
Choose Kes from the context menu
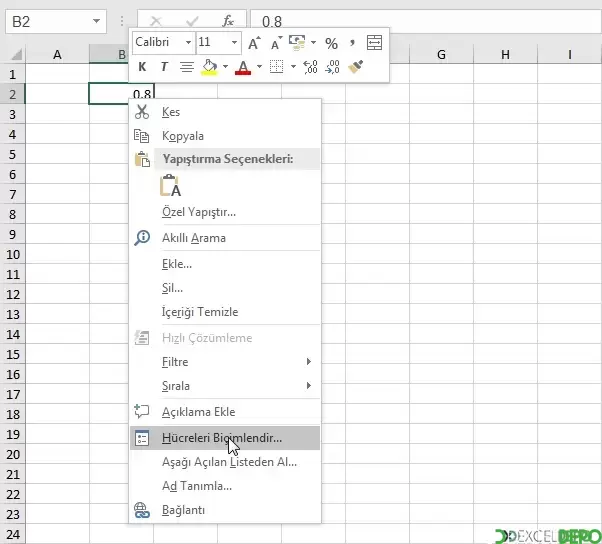point(225,112)
